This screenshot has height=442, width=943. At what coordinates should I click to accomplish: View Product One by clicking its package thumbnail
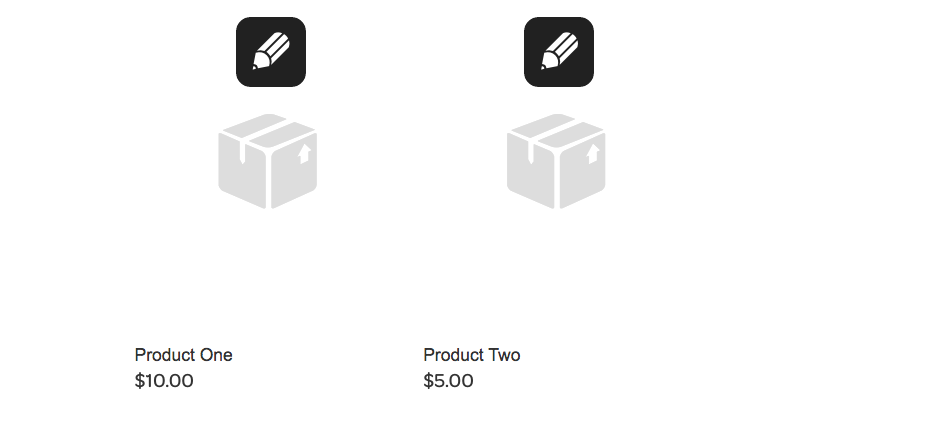[268, 161]
